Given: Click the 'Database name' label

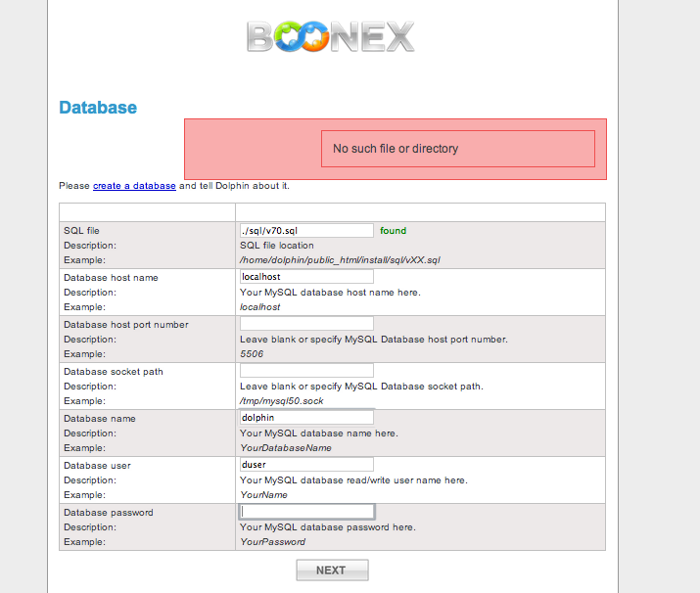Looking at the screenshot, I should click(100, 419).
